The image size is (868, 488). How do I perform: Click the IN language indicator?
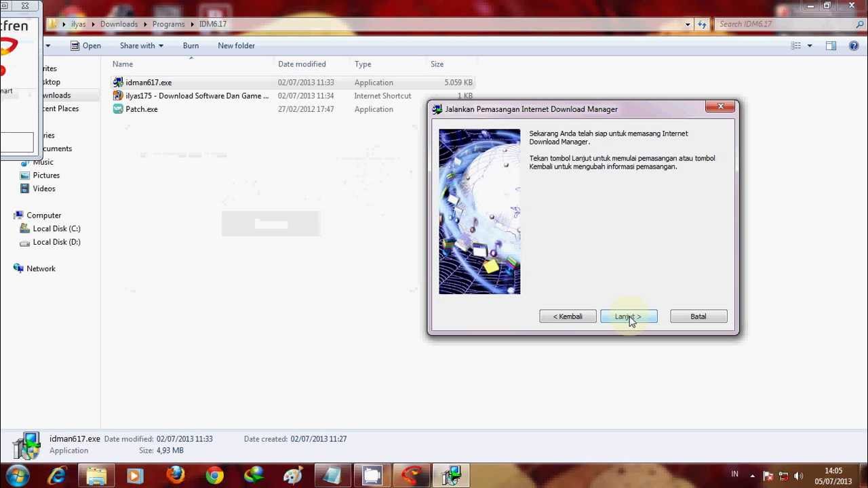click(734, 475)
